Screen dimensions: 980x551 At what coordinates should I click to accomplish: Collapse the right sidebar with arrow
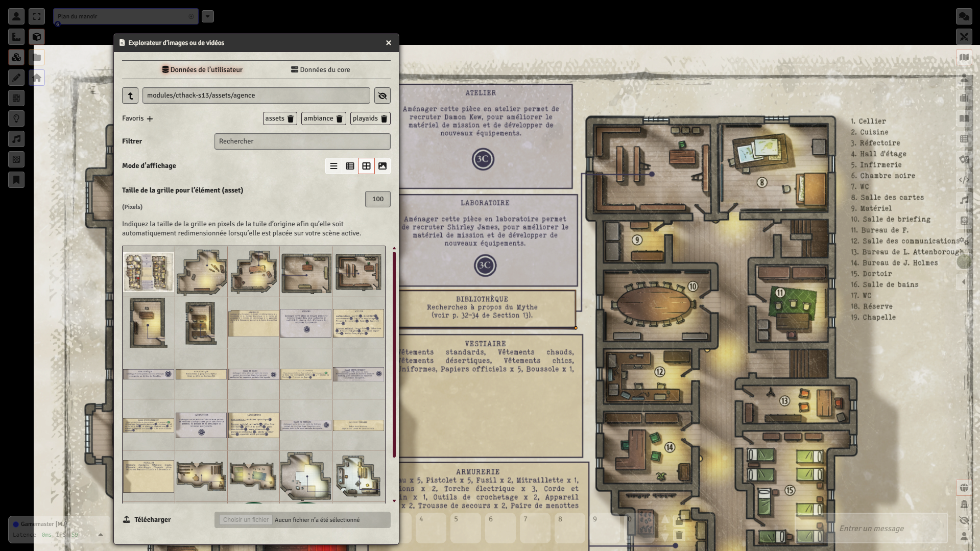964,282
